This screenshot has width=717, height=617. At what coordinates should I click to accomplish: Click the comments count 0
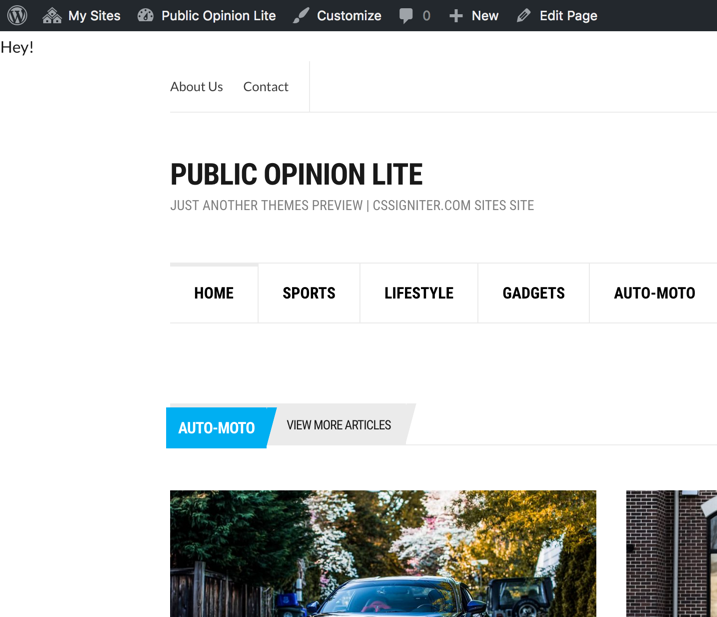pos(426,16)
